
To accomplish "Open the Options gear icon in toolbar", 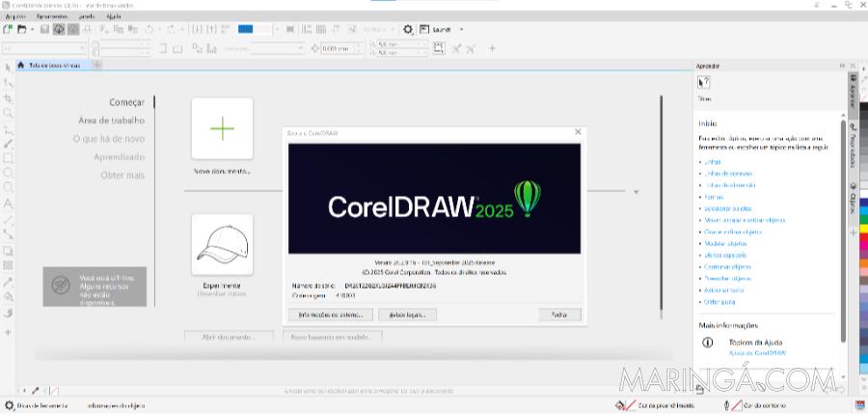I will click(x=408, y=29).
